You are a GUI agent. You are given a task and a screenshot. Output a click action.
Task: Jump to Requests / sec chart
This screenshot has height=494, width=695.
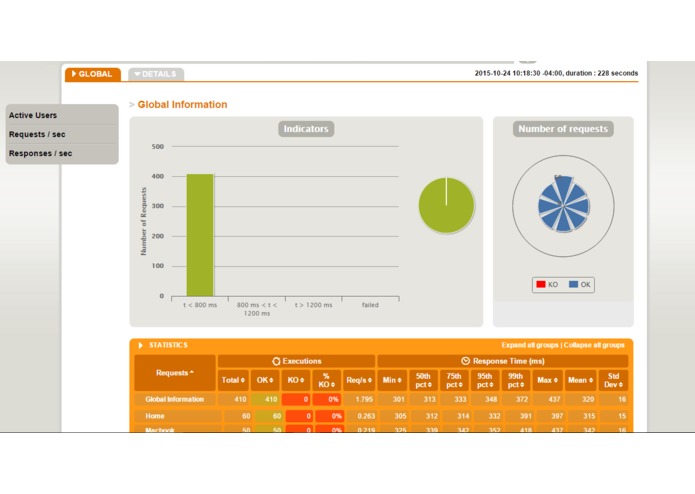[62, 134]
